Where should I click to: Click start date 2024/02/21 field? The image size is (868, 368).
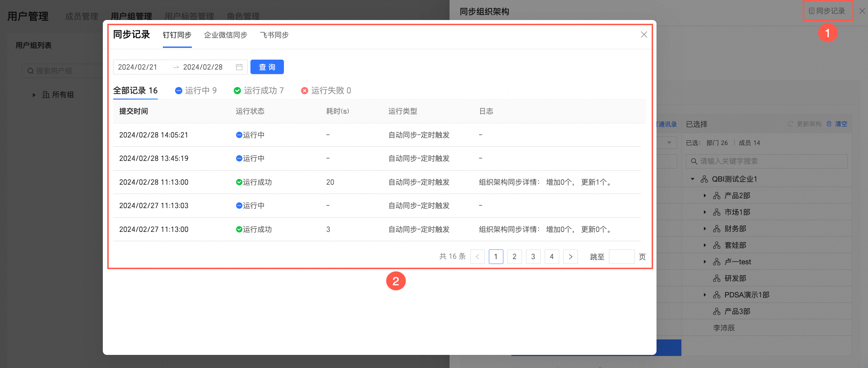click(x=138, y=67)
